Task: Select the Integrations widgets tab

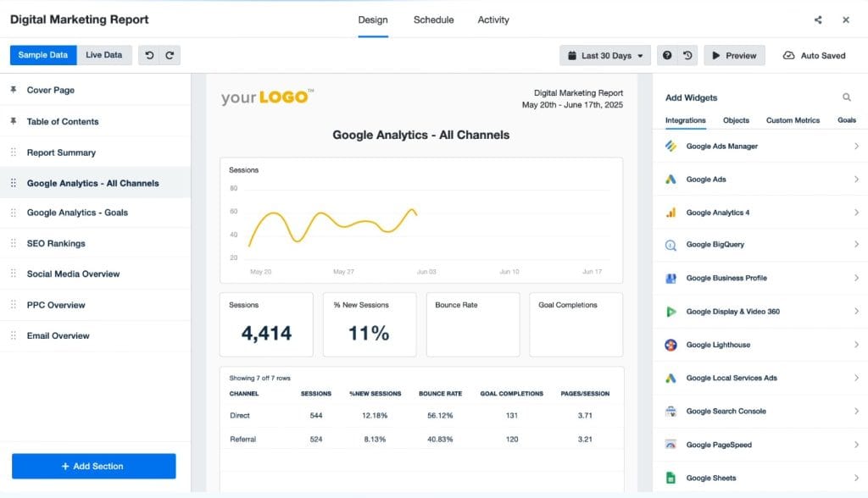Action: 685,120
